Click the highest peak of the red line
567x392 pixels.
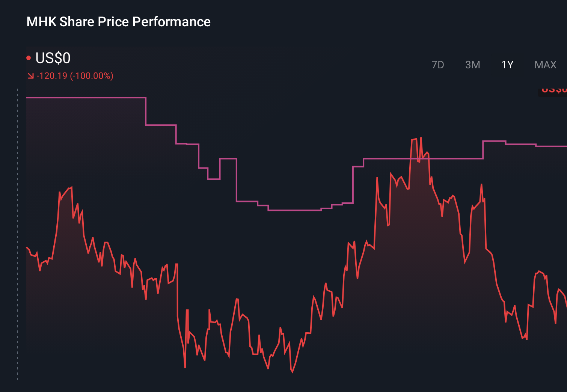421,138
